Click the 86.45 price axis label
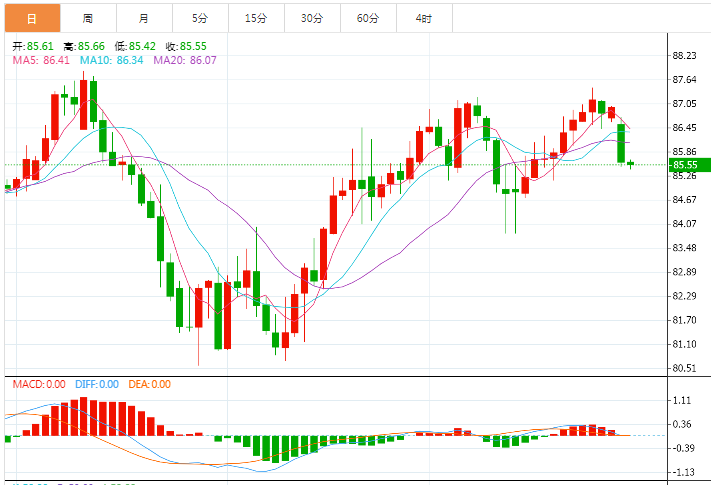Image resolution: width=711 pixels, height=485 pixels. click(x=685, y=128)
